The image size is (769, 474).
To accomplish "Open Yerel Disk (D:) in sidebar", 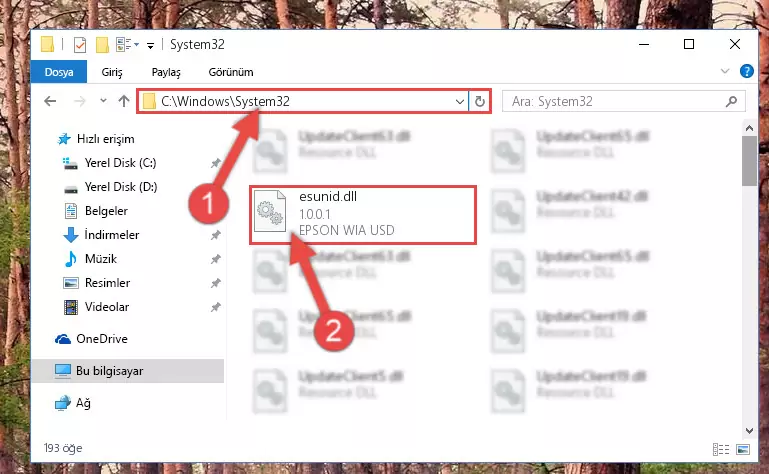I will (x=110, y=187).
